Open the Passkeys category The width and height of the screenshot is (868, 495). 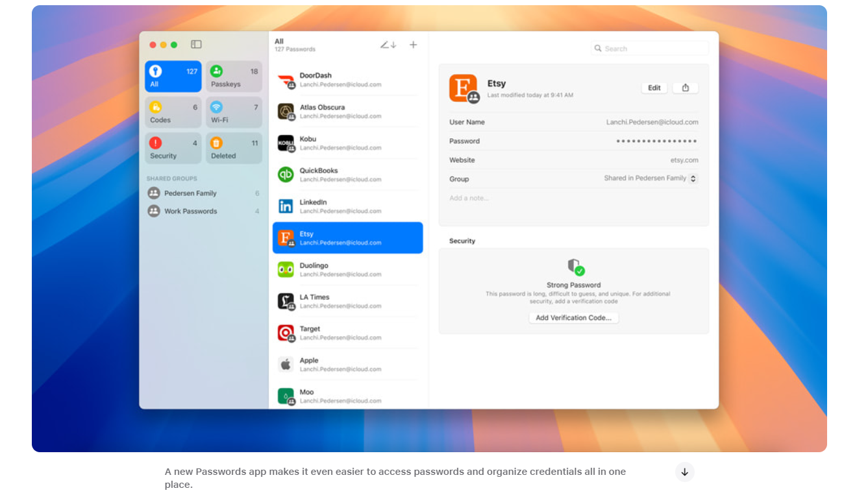pos(234,77)
